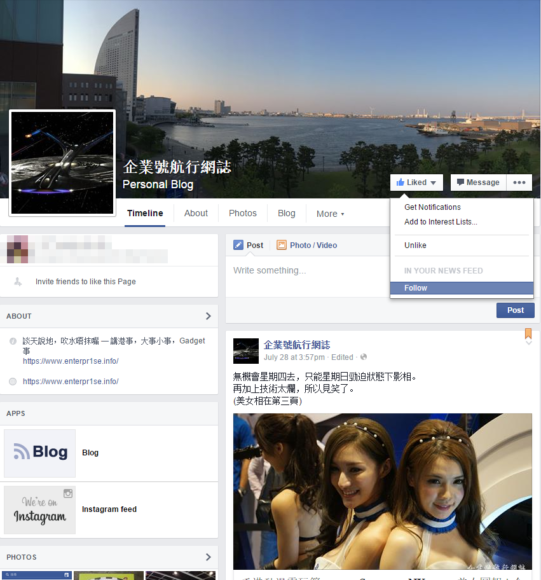Click the blue Post submit button
The image size is (541, 580).
point(515,310)
